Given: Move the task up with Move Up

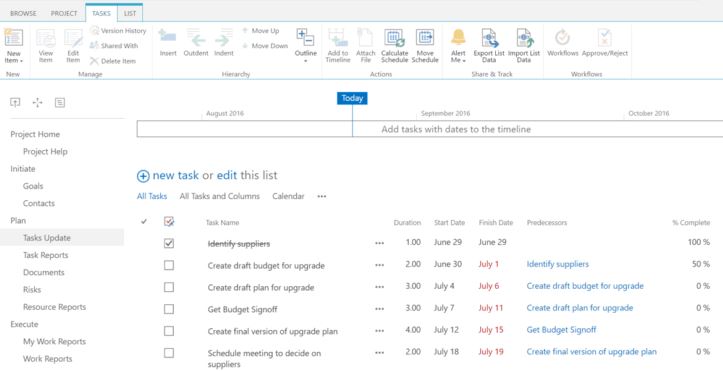Looking at the screenshot, I should point(261,31).
